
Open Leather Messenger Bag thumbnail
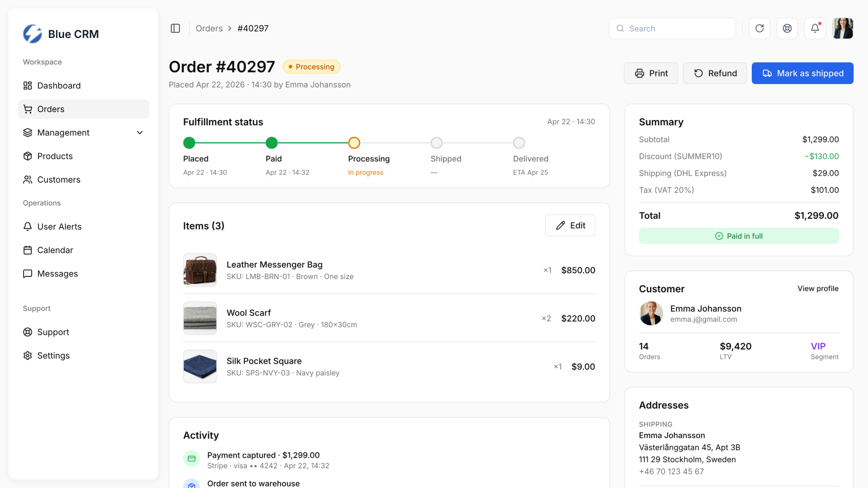point(200,270)
